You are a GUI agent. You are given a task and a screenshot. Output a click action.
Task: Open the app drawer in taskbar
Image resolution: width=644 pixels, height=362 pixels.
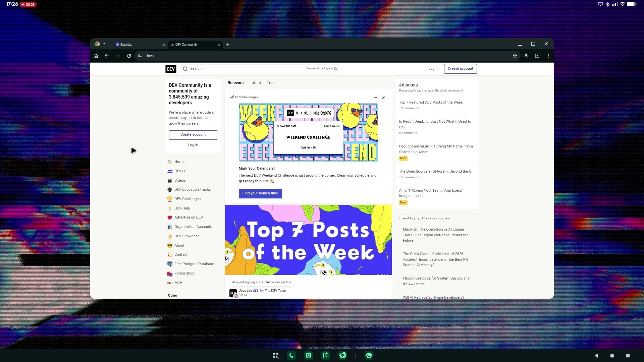(x=276, y=355)
